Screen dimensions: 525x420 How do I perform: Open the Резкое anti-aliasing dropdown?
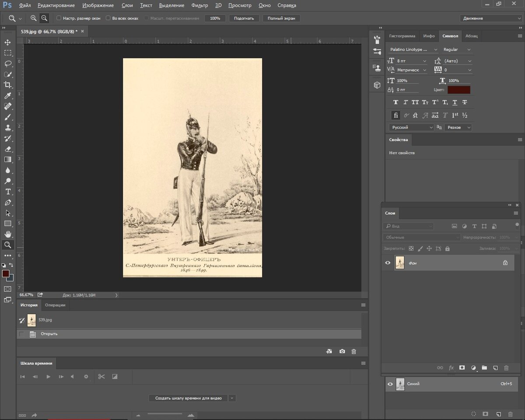[458, 127]
